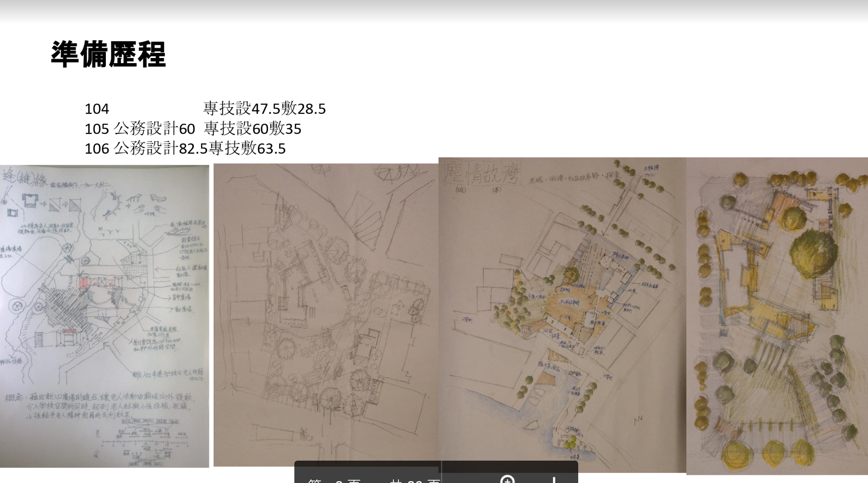Screen dimensions: 868x483
Task: Click the 準備歷程 slide heading
Action: [108, 54]
